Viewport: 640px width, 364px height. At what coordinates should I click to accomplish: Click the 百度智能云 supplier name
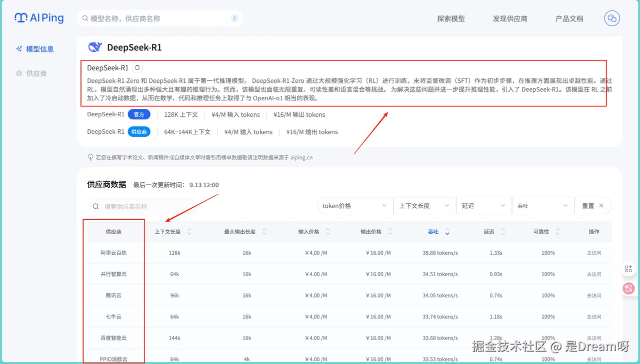(113, 338)
